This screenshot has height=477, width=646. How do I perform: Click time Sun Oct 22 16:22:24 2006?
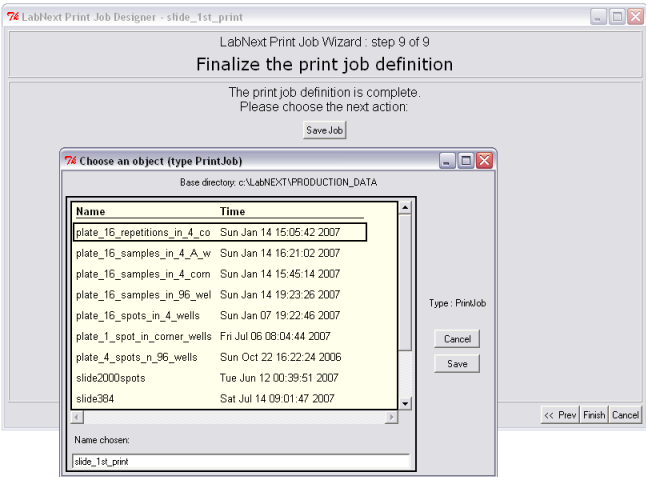[x=280, y=357]
